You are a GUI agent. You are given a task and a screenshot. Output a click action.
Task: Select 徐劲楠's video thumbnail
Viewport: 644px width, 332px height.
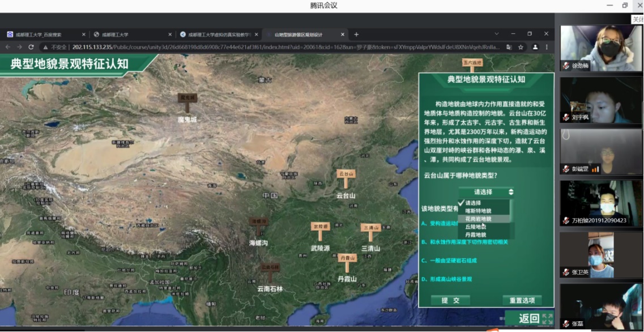click(602, 48)
